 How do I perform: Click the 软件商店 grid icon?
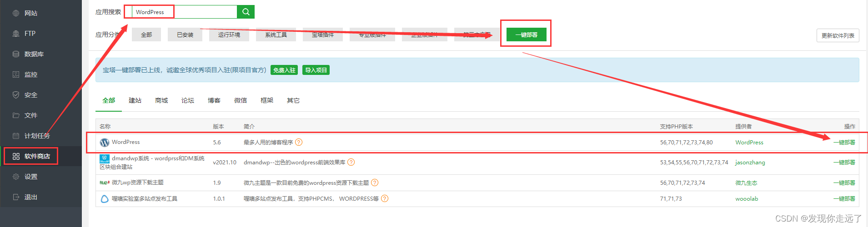click(x=16, y=156)
